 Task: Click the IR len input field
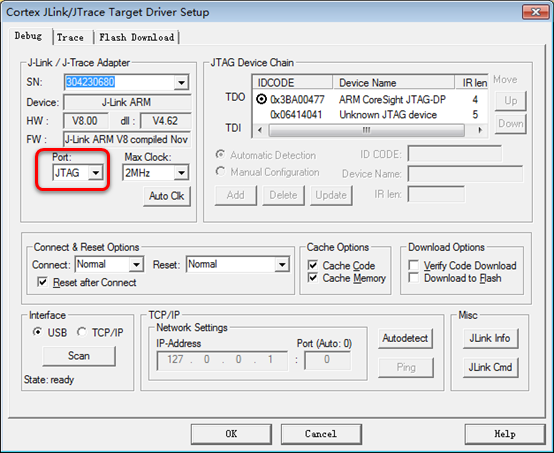pyautogui.click(x=436, y=194)
